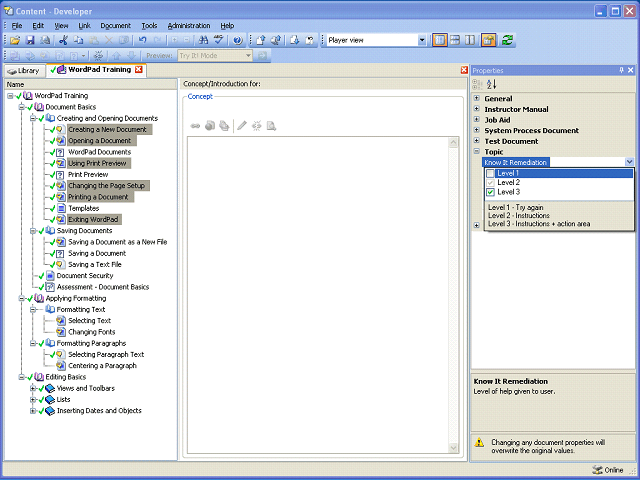Viewport: 640px width, 480px height.
Task: Click the Check Out download icon
Action: pyautogui.click(x=294, y=40)
